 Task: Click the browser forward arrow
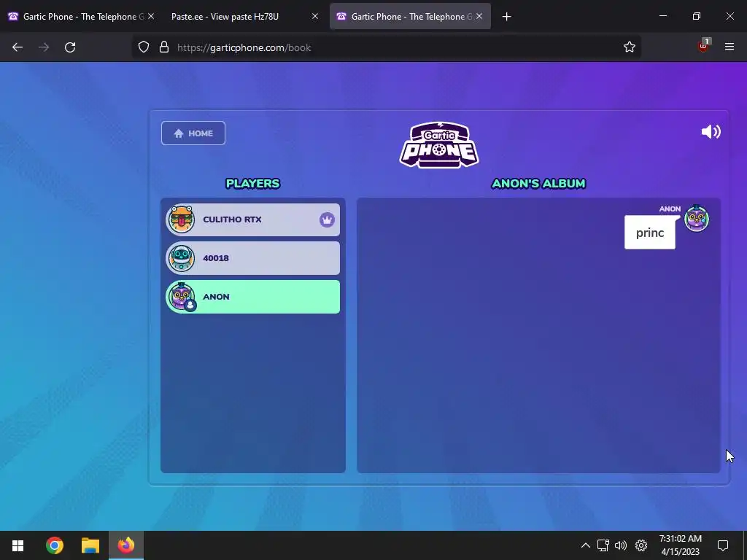(x=44, y=47)
